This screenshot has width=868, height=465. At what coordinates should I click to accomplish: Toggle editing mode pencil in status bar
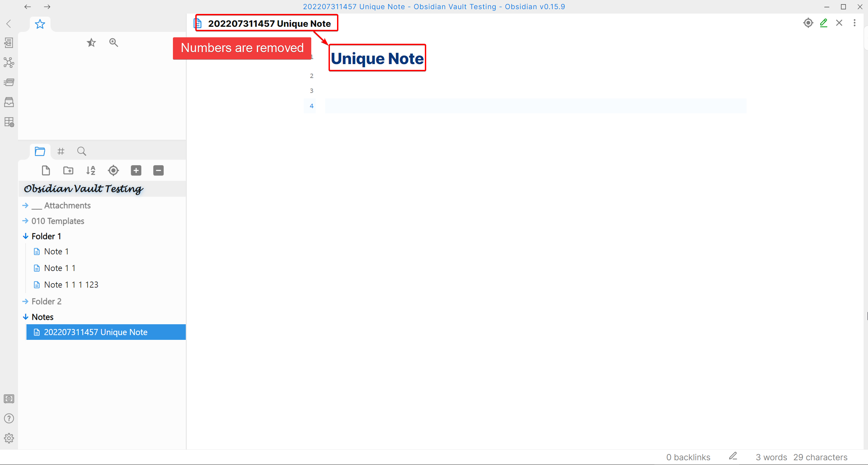(x=733, y=456)
